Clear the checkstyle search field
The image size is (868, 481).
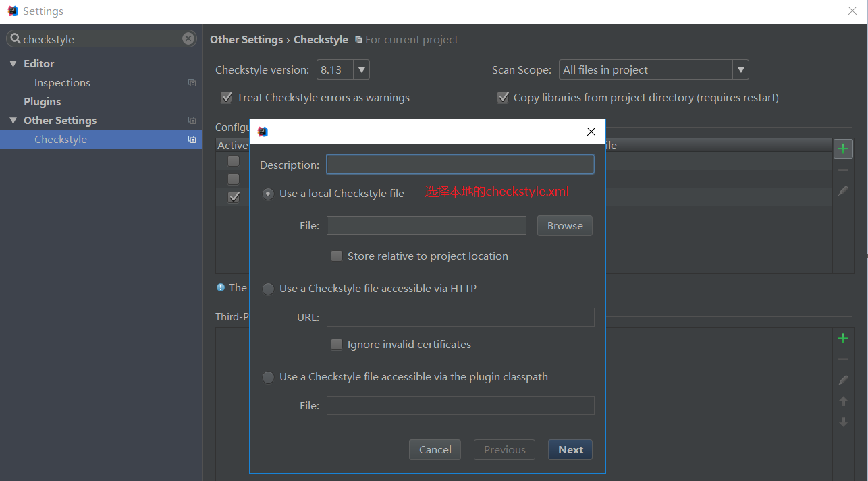tap(188, 39)
